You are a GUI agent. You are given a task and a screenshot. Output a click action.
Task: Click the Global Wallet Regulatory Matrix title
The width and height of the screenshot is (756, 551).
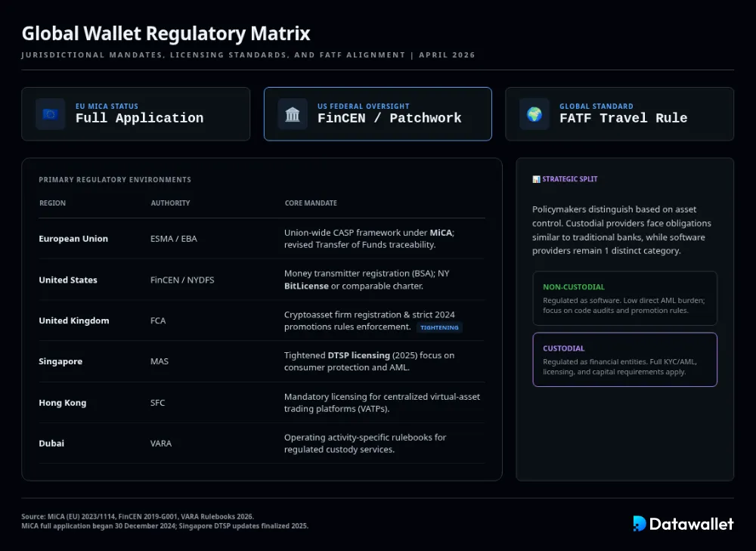(166, 33)
